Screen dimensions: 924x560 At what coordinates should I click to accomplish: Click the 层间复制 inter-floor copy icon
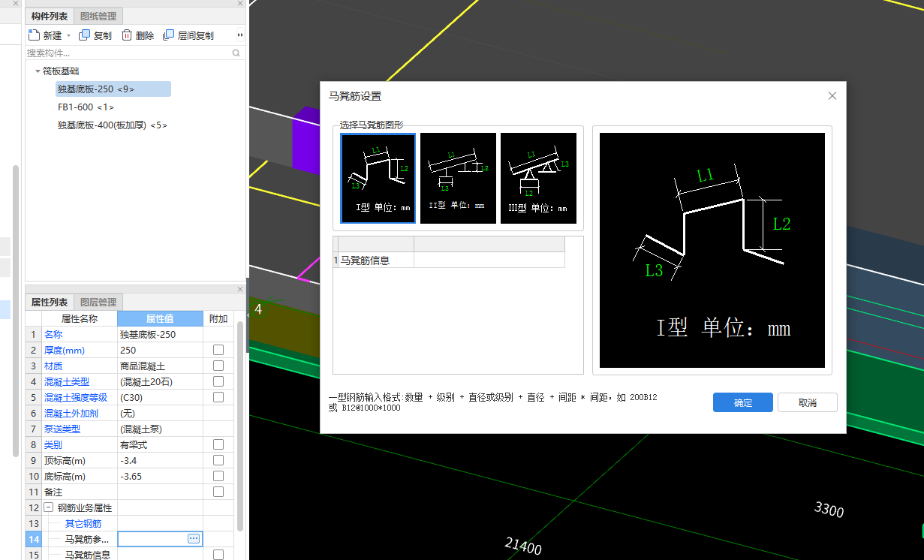pyautogui.click(x=169, y=35)
